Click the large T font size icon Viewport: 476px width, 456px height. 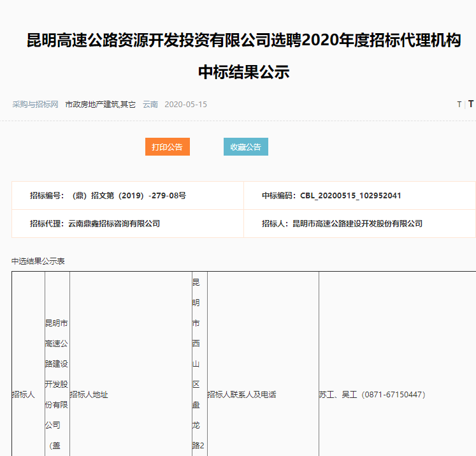point(471,104)
